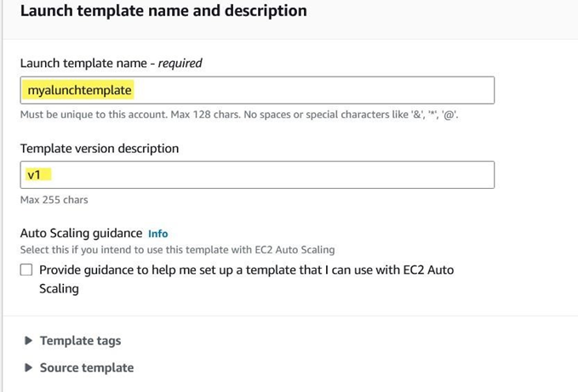Viewport: 578px width, 392px height.
Task: Click the "Launch template name and description" heading
Action: (x=163, y=12)
